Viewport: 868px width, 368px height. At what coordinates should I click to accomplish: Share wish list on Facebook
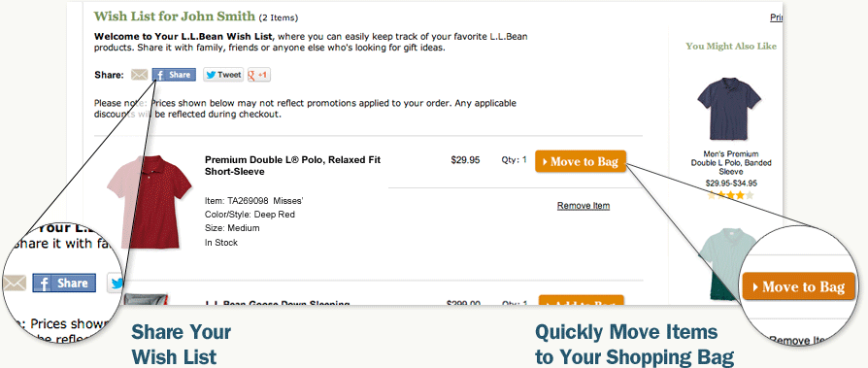(x=174, y=75)
